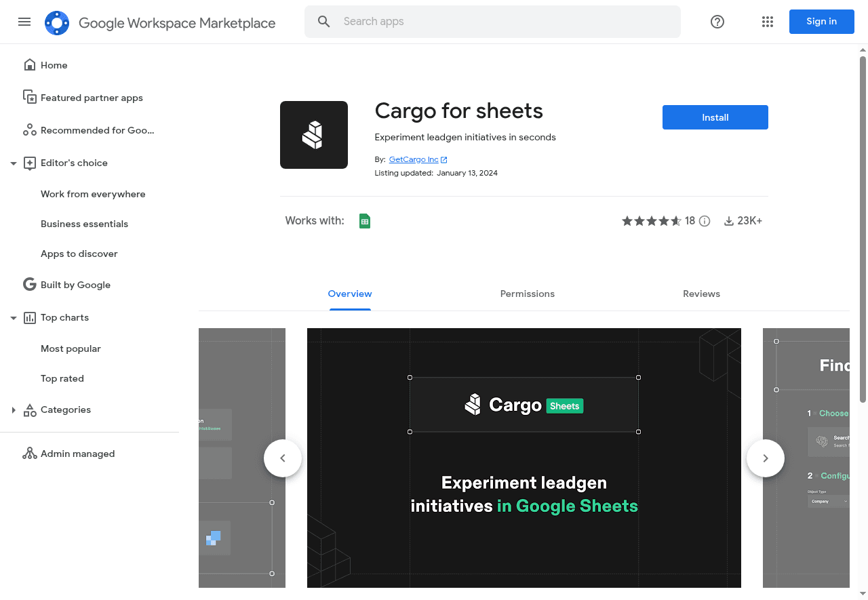Click the Admin managed sidebar icon
Image resolution: width=868 pixels, height=600 pixels.
tap(30, 453)
